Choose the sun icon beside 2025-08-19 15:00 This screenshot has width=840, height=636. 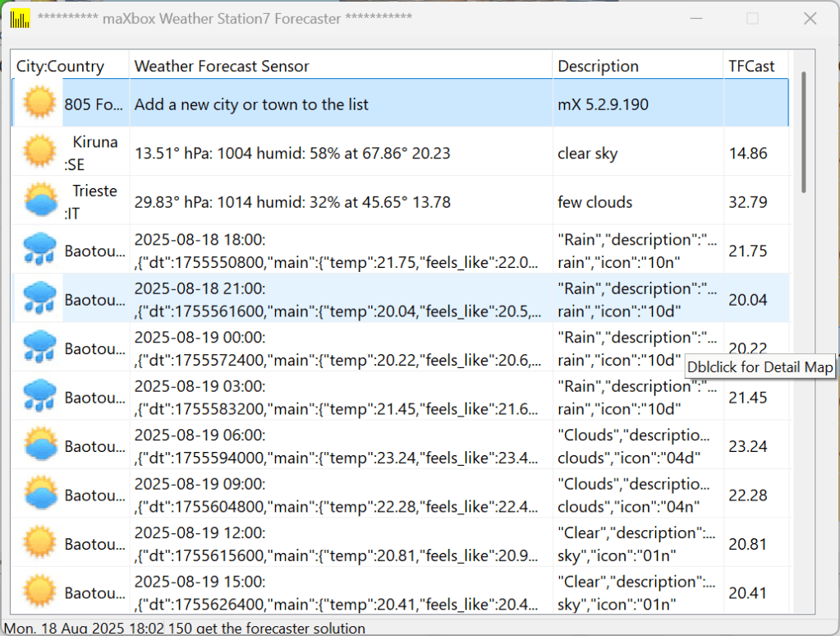(39, 592)
